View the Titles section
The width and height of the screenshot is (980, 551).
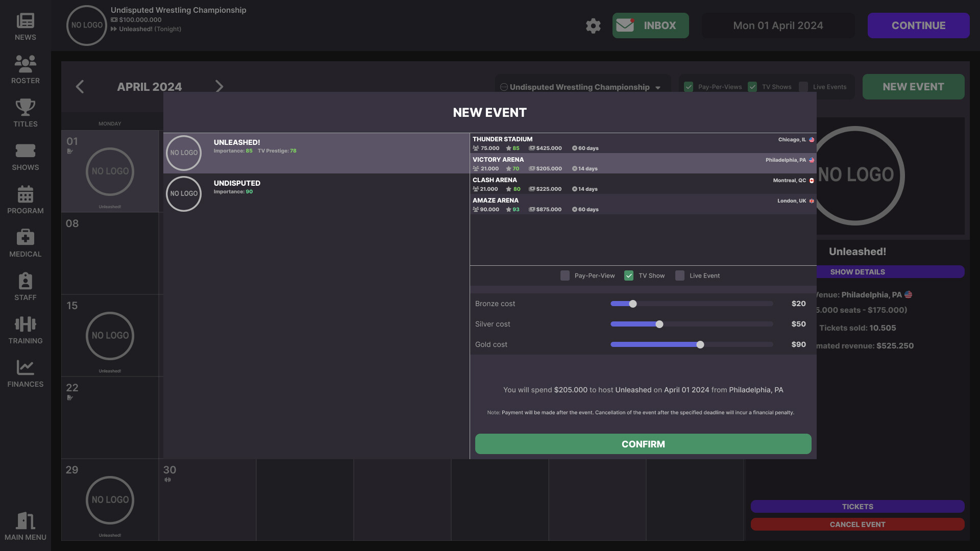click(25, 112)
